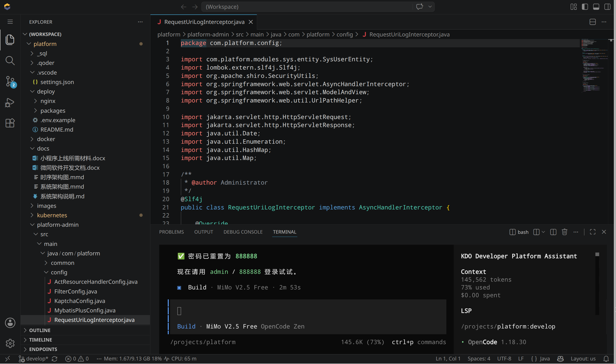Split the terminal

[553, 232]
